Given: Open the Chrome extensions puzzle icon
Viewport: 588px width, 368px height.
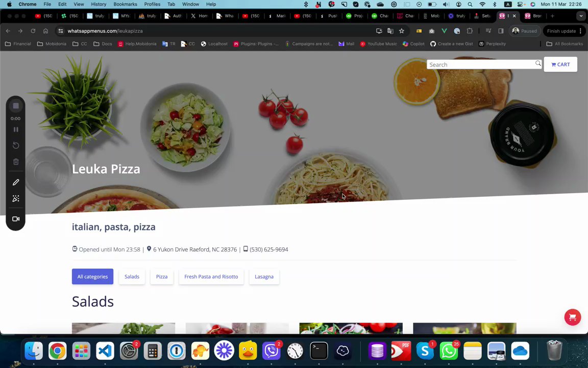Looking at the screenshot, I should point(470,31).
